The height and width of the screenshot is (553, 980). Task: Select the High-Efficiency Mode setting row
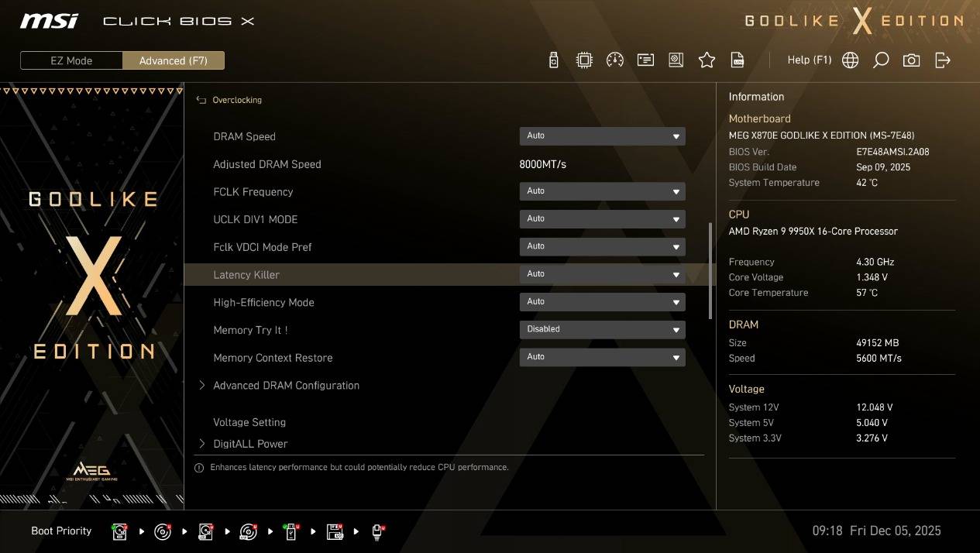(263, 302)
